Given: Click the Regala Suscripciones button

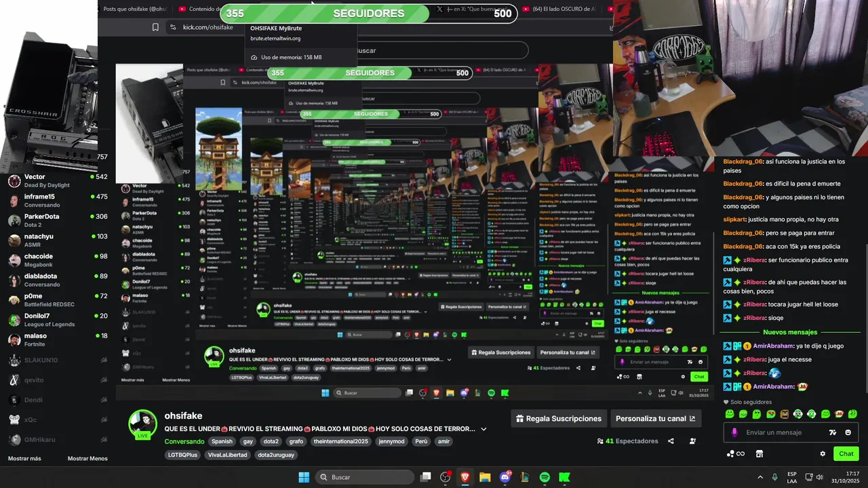Looking at the screenshot, I should click(x=559, y=419).
